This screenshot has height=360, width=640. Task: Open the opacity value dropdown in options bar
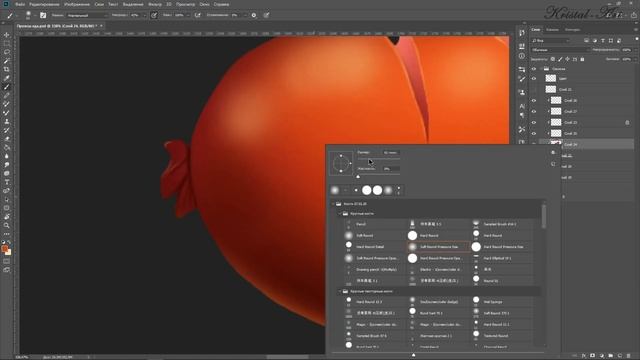point(144,15)
